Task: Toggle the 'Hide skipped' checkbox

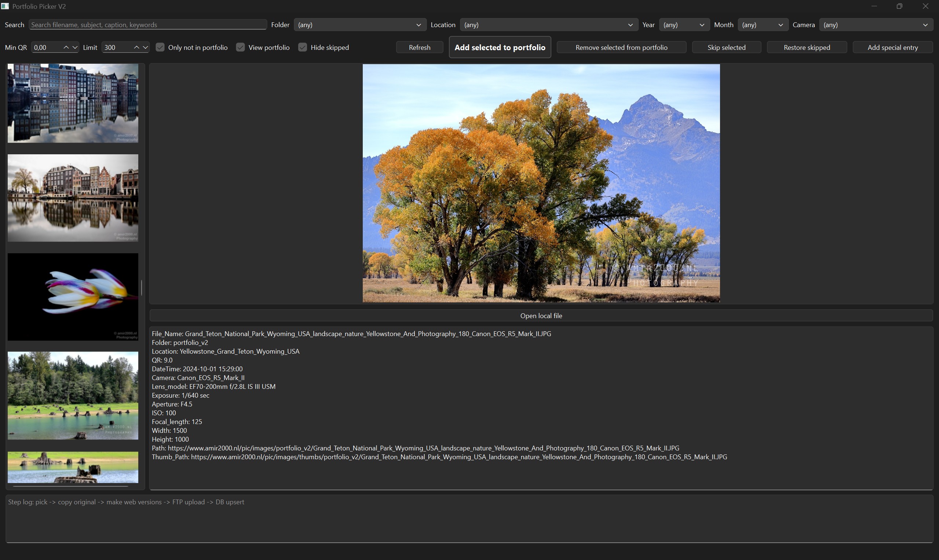Action: (303, 48)
